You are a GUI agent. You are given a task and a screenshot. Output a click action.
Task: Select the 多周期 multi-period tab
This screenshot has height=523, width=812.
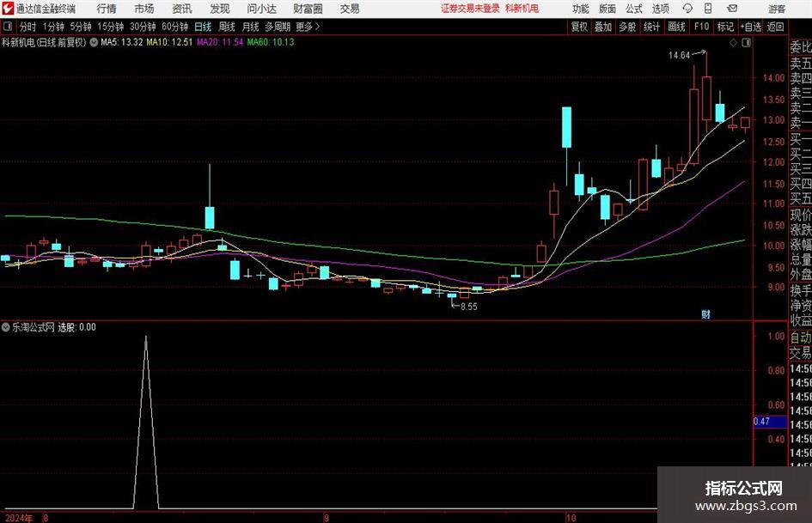pyautogui.click(x=278, y=27)
